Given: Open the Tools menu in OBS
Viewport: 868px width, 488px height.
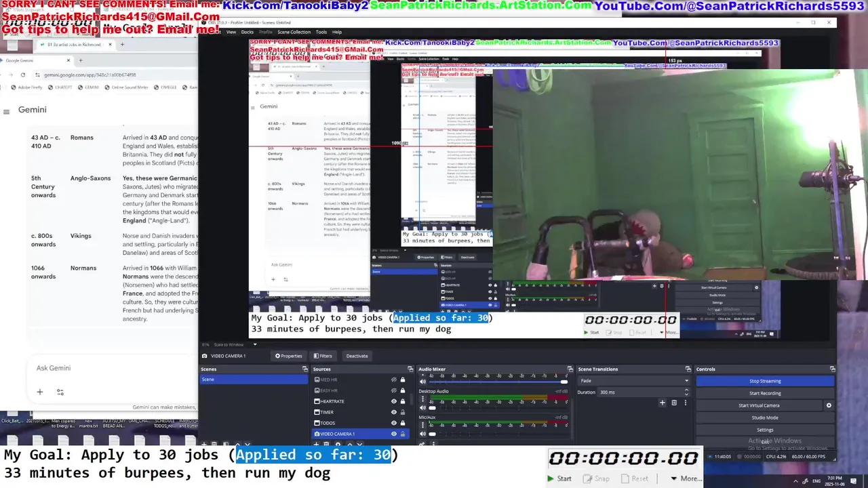Looking at the screenshot, I should pos(321,32).
